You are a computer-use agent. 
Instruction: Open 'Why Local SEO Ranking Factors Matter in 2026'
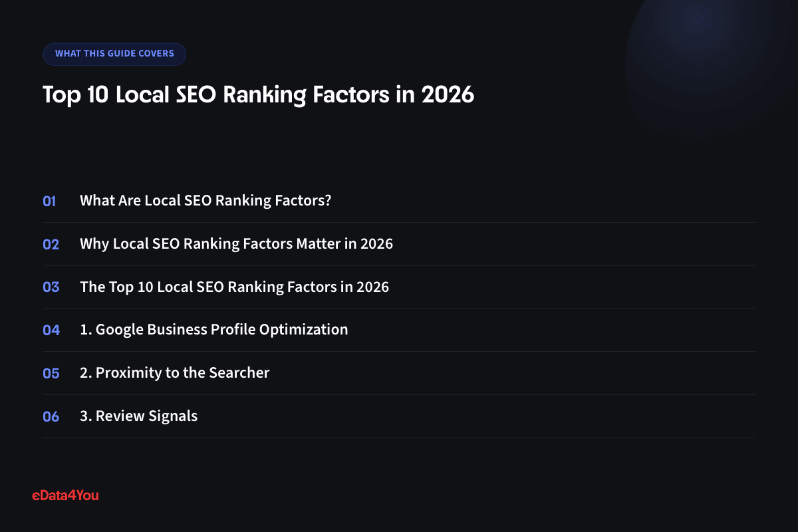tap(236, 244)
